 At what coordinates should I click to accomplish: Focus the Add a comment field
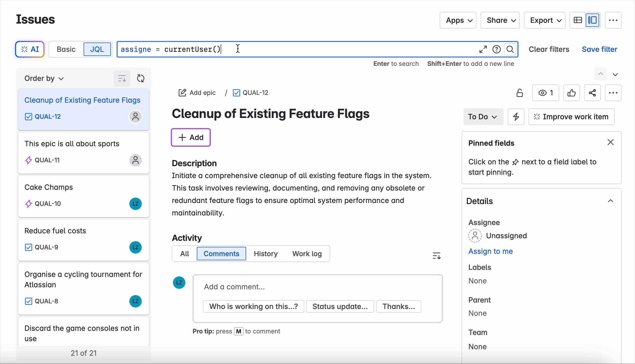(318, 287)
